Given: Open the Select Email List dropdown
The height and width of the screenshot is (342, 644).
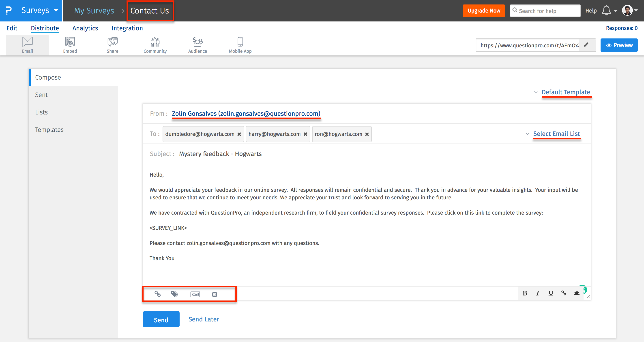Looking at the screenshot, I should point(557,133).
